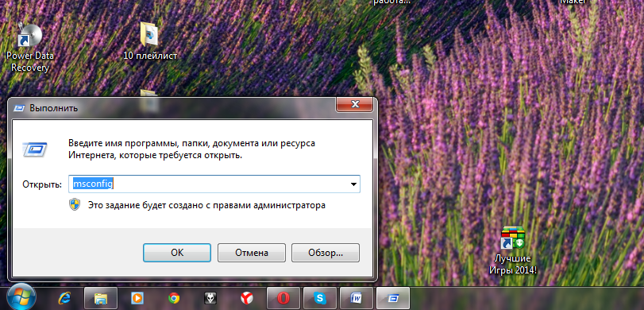Screen dimensions: 644x310
Task: Click the Run icon in dialog title bar
Action: coord(19,109)
